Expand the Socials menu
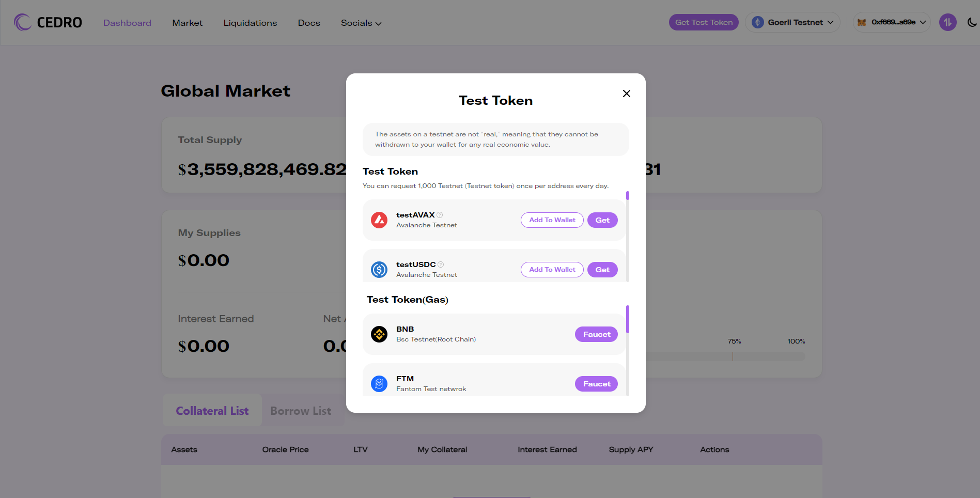Viewport: 980px width, 498px height. pyautogui.click(x=361, y=23)
